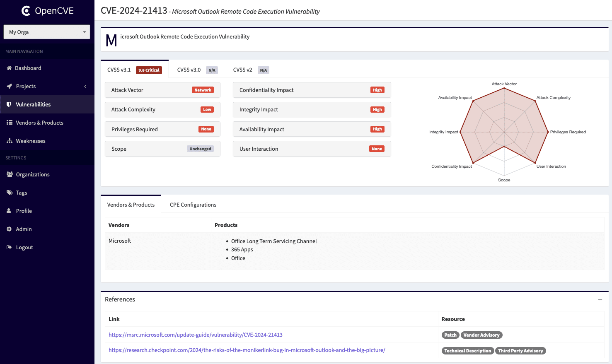Click the Weaknesses sitemap icon

click(x=9, y=141)
